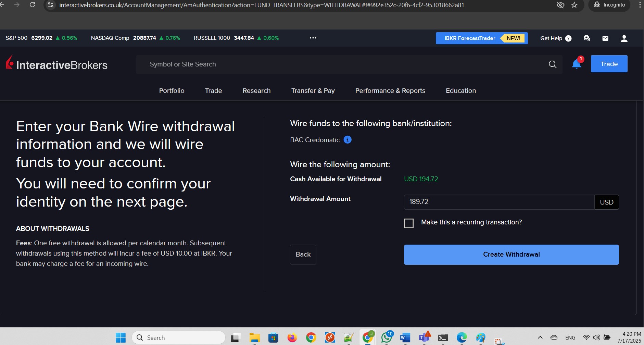Click the Get Help link
Screen dimensions: 644x345
coord(551,38)
